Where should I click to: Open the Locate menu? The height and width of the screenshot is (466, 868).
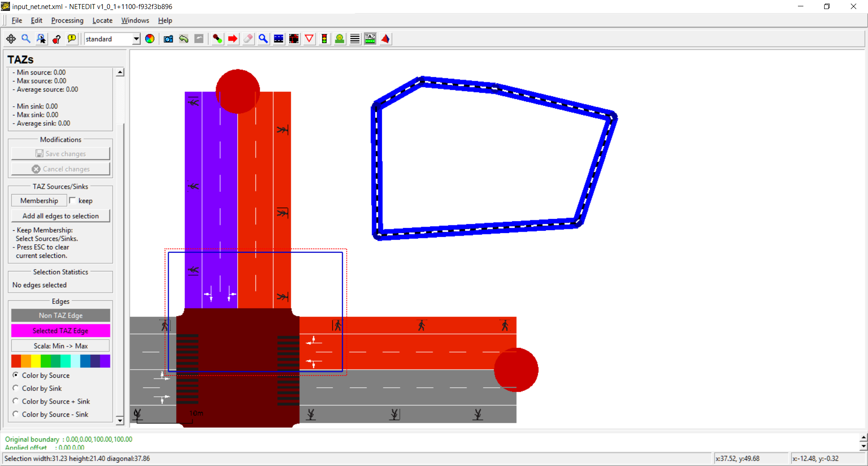click(102, 20)
